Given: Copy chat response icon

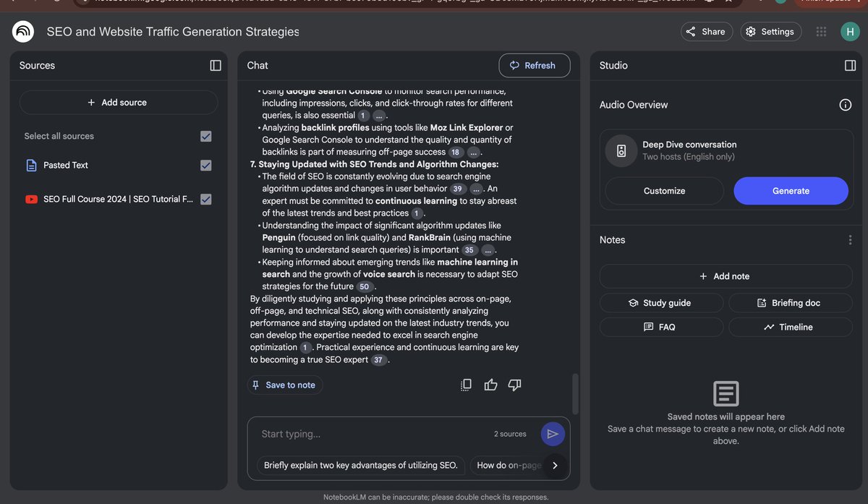Looking at the screenshot, I should pos(467,385).
